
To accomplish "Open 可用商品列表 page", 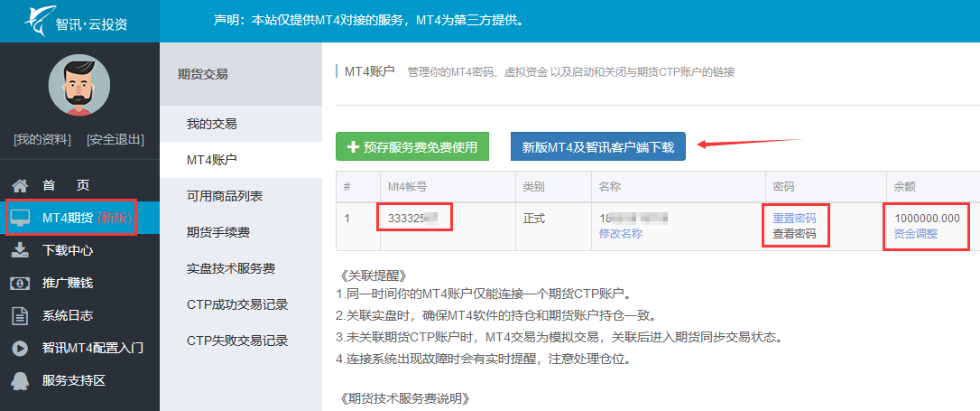I will tap(225, 196).
